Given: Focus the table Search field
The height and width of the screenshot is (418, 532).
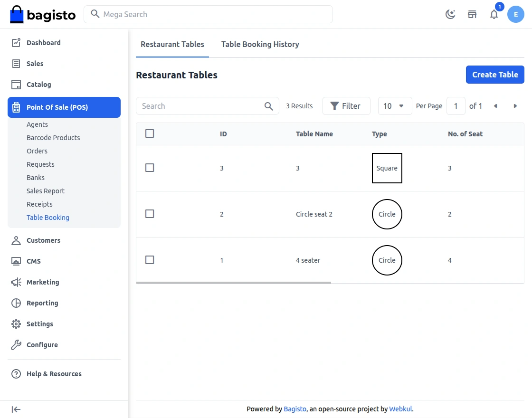Looking at the screenshot, I should (207, 106).
